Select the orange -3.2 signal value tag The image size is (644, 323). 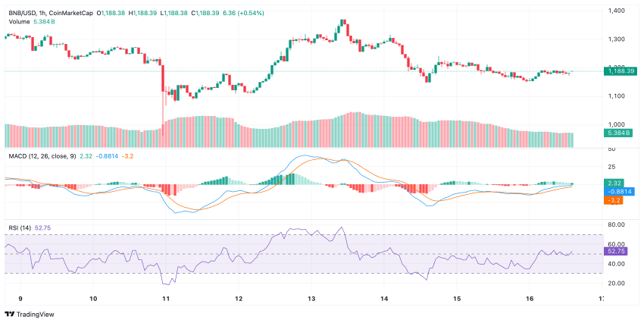pos(615,201)
